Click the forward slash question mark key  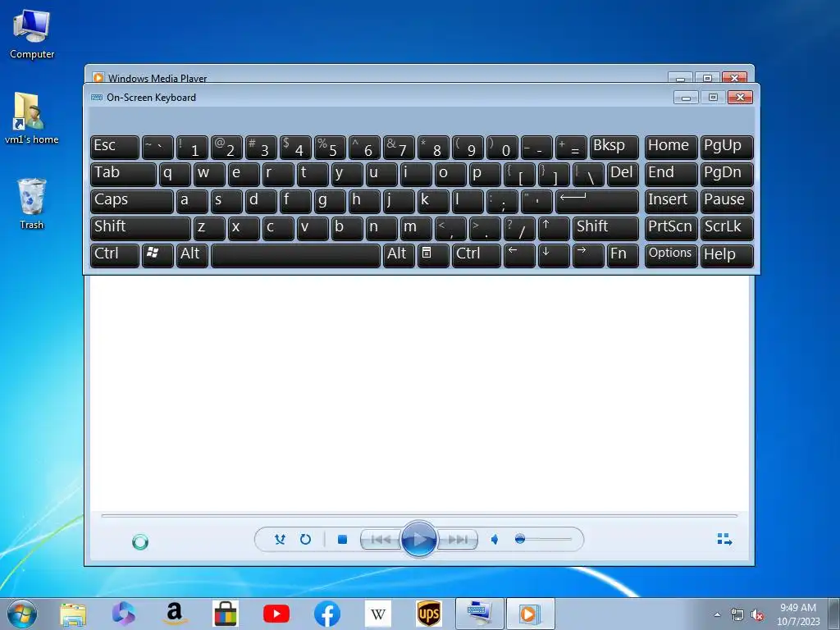(x=519, y=228)
